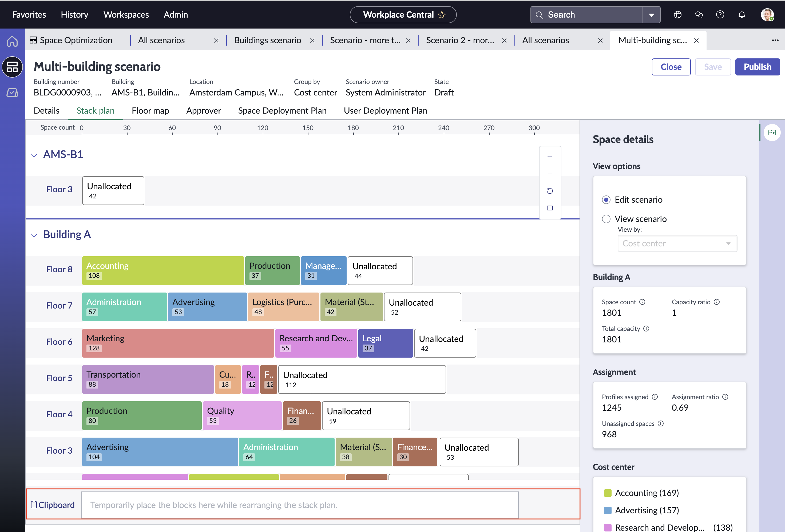
Task: Reset stack plan zoom with refresh icon
Action: [550, 191]
